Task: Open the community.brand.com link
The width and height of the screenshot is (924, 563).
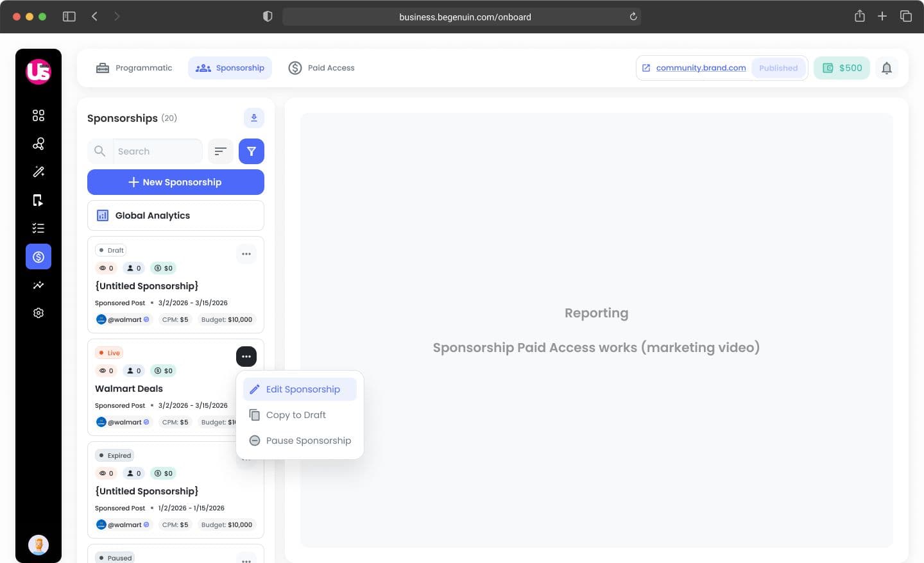Action: tap(701, 68)
